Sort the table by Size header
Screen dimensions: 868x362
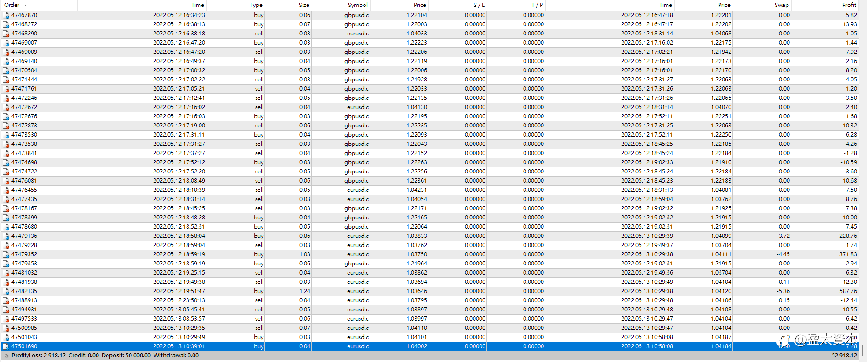coord(304,5)
